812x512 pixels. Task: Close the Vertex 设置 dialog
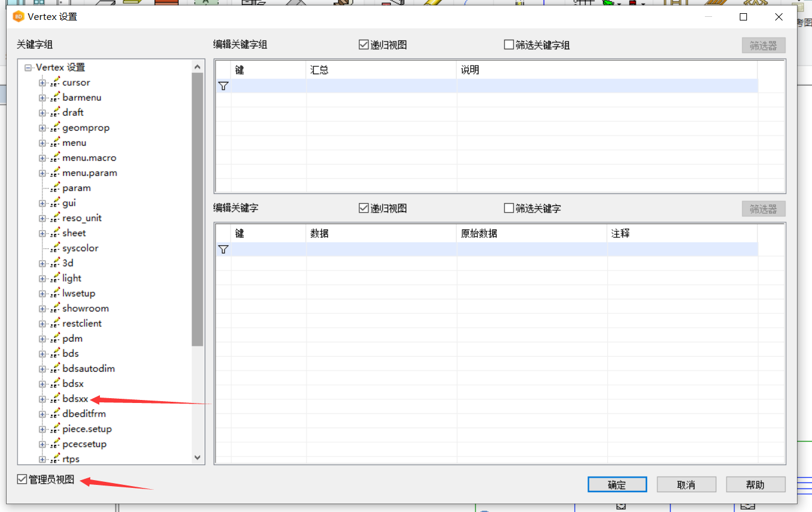tap(779, 17)
